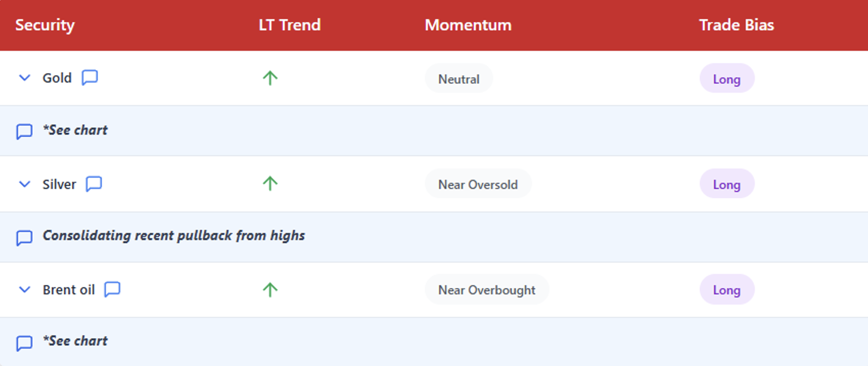868x366 pixels.
Task: Click the comment icon next to Silver
Action: [x=94, y=184]
